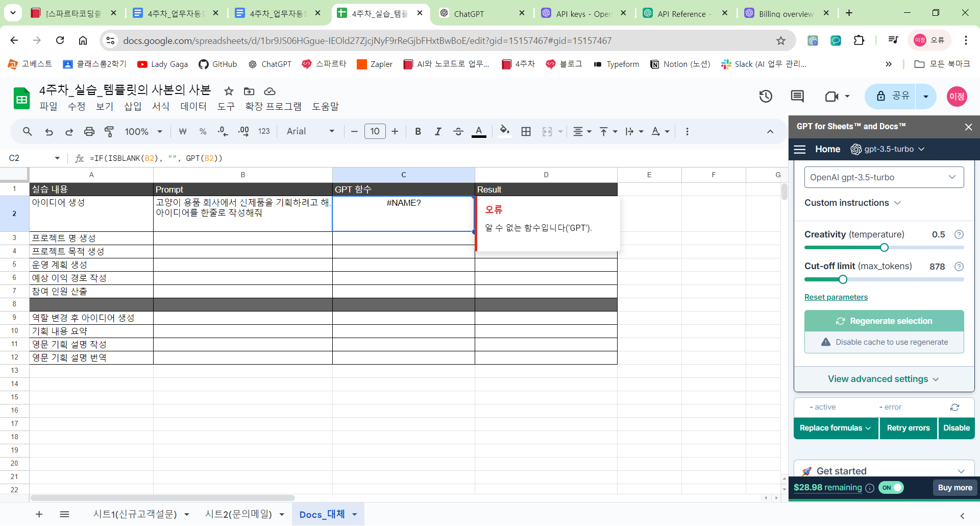Open the 데이터 menu
This screenshot has height=526, width=980.
click(193, 106)
